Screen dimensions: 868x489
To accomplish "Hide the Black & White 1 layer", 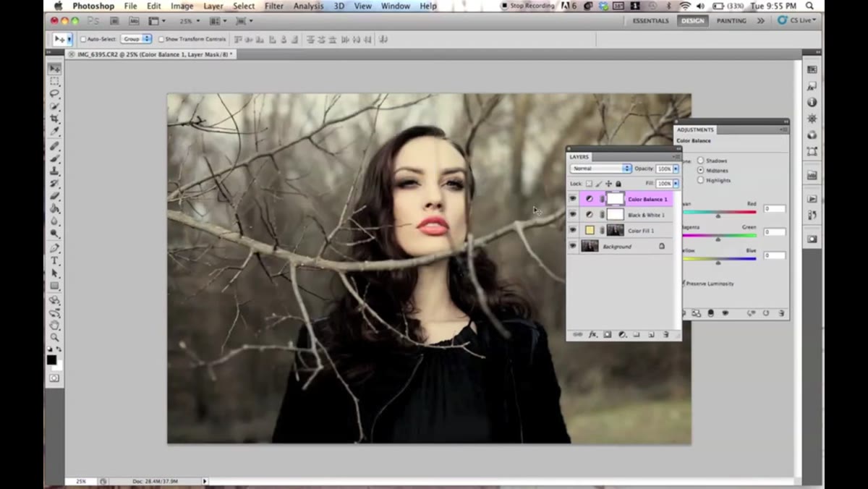I will 573,215.
